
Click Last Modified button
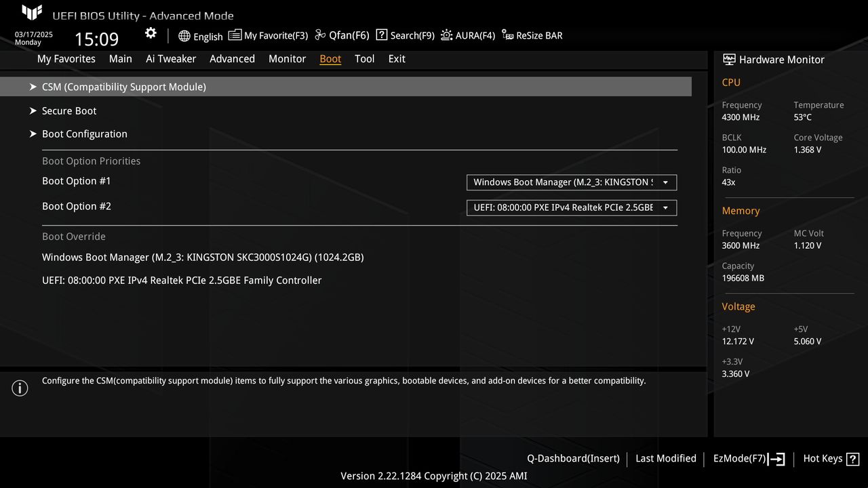click(x=666, y=459)
